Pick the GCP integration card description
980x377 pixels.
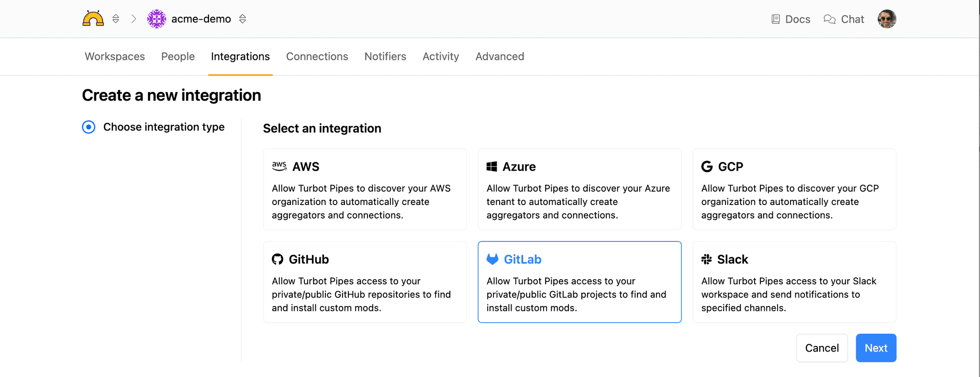click(x=790, y=202)
